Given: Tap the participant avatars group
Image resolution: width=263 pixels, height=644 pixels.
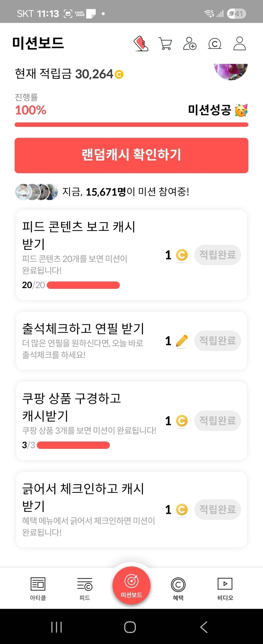Looking at the screenshot, I should coord(36,192).
